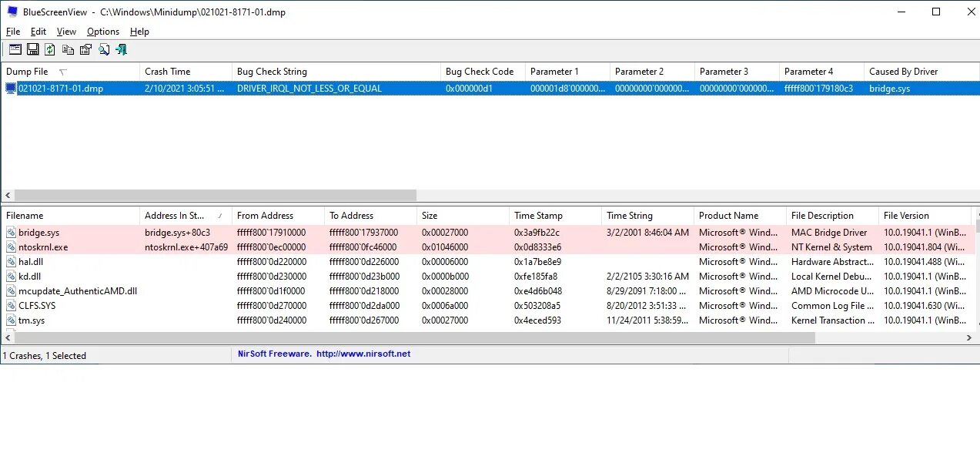
Task: Click the mcupdate_AuthenticAMD.dll file icon
Action: pos(11,291)
